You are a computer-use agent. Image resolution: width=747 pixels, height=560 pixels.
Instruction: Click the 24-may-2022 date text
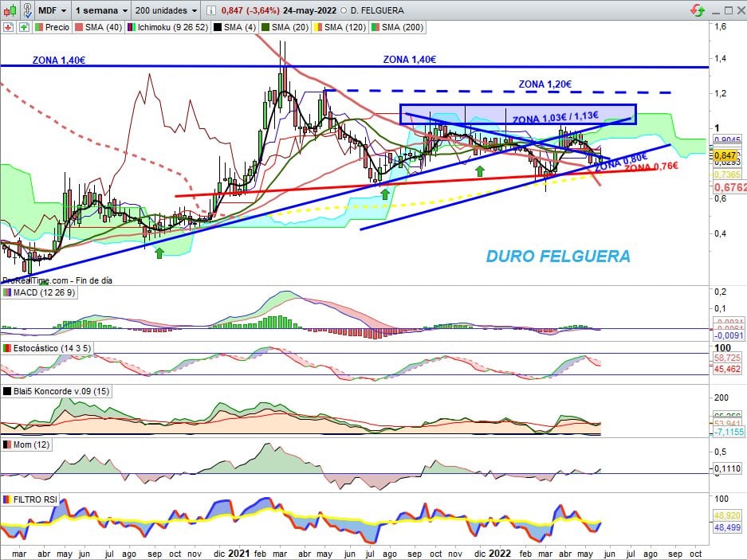(309, 10)
